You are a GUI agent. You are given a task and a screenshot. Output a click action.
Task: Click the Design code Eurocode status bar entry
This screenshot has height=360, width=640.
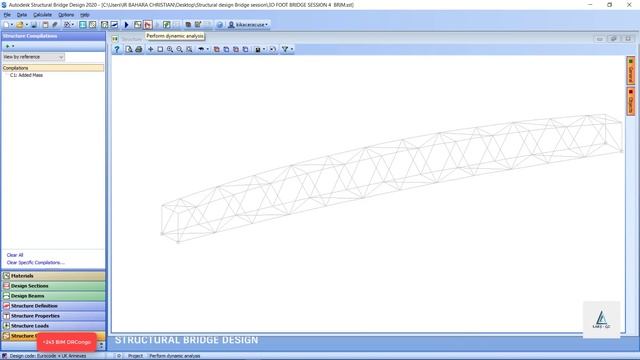(48, 356)
